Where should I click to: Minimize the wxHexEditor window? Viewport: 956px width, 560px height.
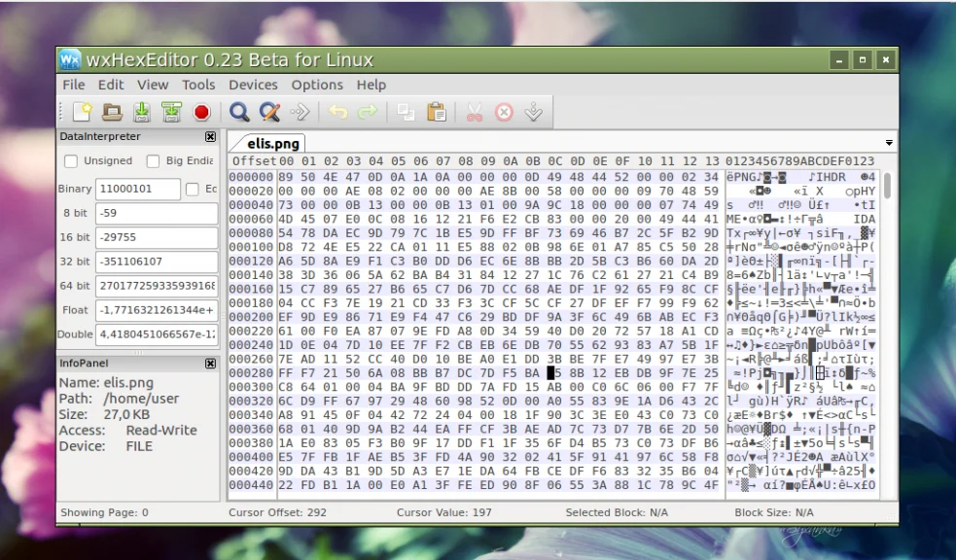click(839, 59)
